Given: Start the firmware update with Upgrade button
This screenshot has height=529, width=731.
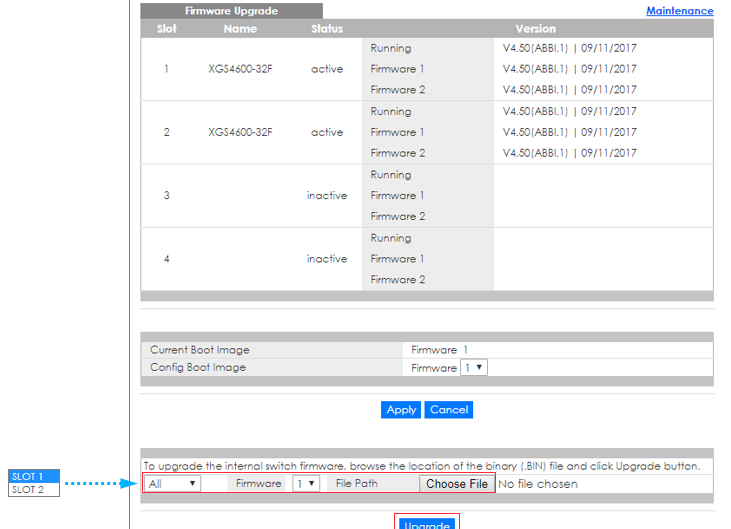Looking at the screenshot, I should point(427,523).
